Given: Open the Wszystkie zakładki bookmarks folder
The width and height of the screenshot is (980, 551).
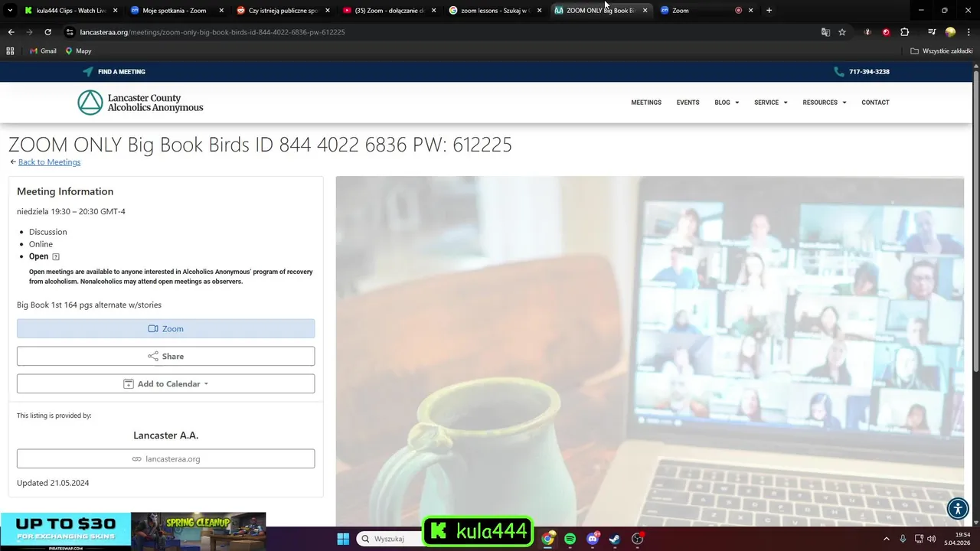Looking at the screenshot, I should point(942,51).
